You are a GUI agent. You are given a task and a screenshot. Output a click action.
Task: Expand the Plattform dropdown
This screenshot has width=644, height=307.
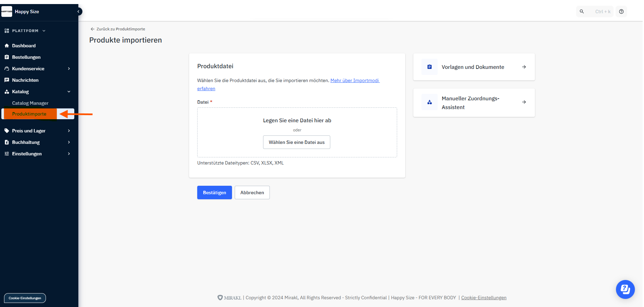click(25, 31)
